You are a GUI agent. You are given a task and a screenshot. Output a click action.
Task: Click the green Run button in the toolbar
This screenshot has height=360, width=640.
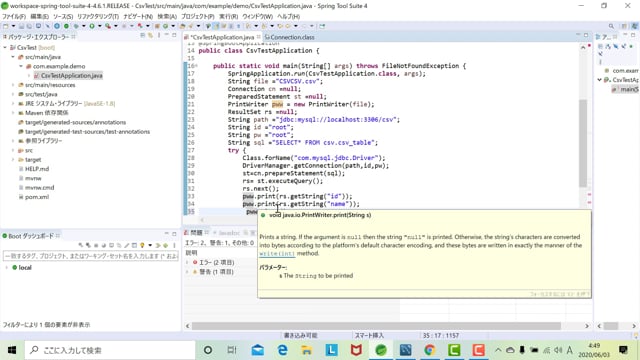[92, 26]
